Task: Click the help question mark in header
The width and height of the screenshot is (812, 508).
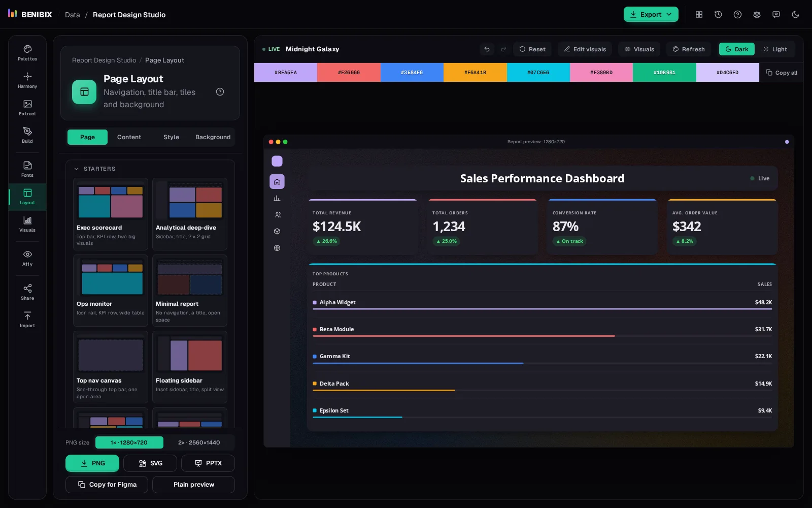Action: pos(737,15)
